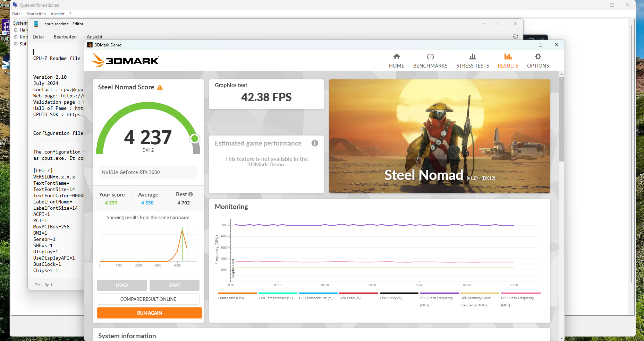Toggle CPU Temperature legend swatch
The width and height of the screenshot is (644, 341).
click(278, 294)
